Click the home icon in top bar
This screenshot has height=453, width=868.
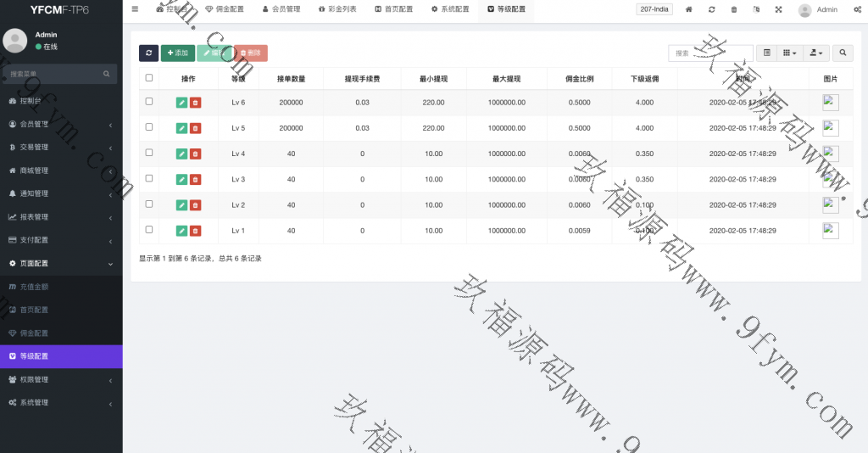tap(688, 9)
